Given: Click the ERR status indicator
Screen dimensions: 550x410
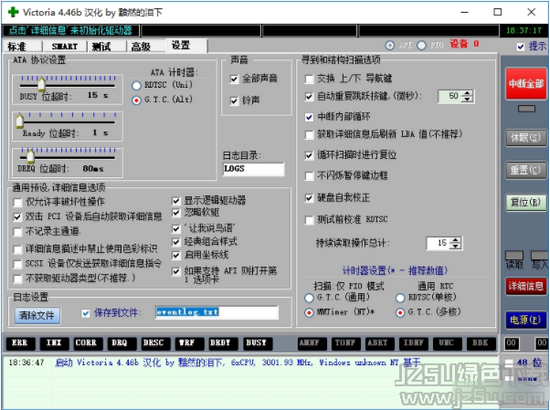Looking at the screenshot, I should pos(20,343).
